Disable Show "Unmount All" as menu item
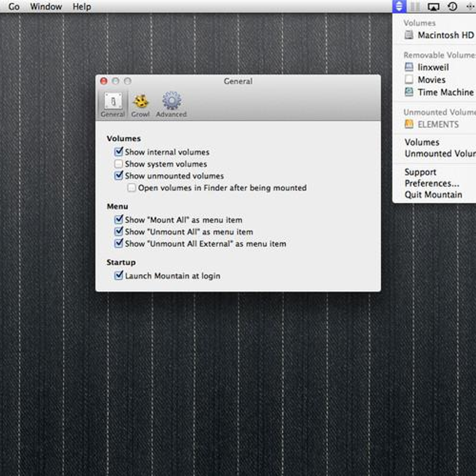 click(119, 231)
